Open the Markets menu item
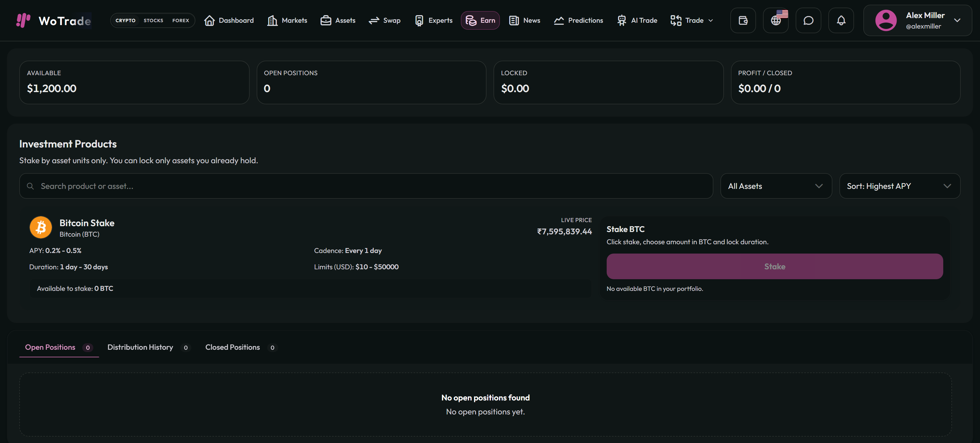Screen dimensions: 980x443 coord(287,20)
